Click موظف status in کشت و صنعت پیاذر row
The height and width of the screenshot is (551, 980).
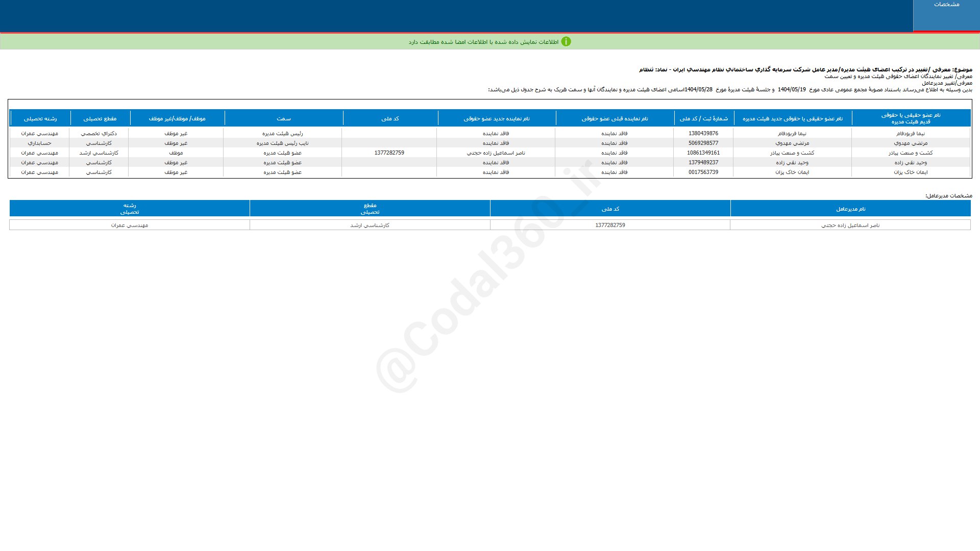(176, 153)
